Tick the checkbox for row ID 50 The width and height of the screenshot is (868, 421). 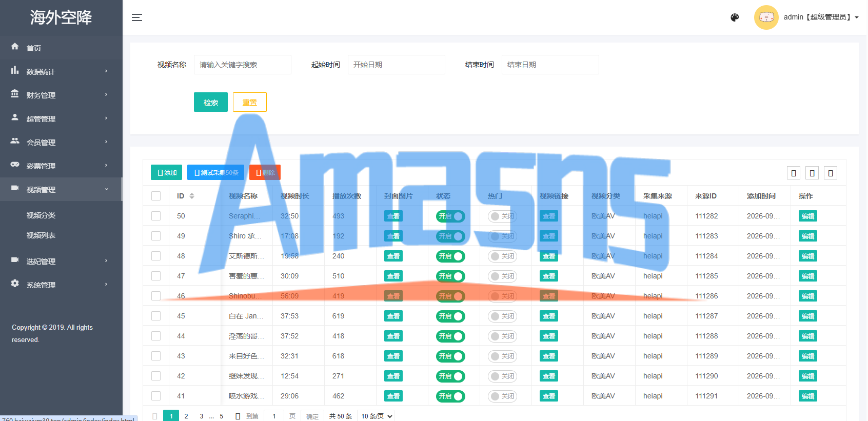(x=156, y=216)
